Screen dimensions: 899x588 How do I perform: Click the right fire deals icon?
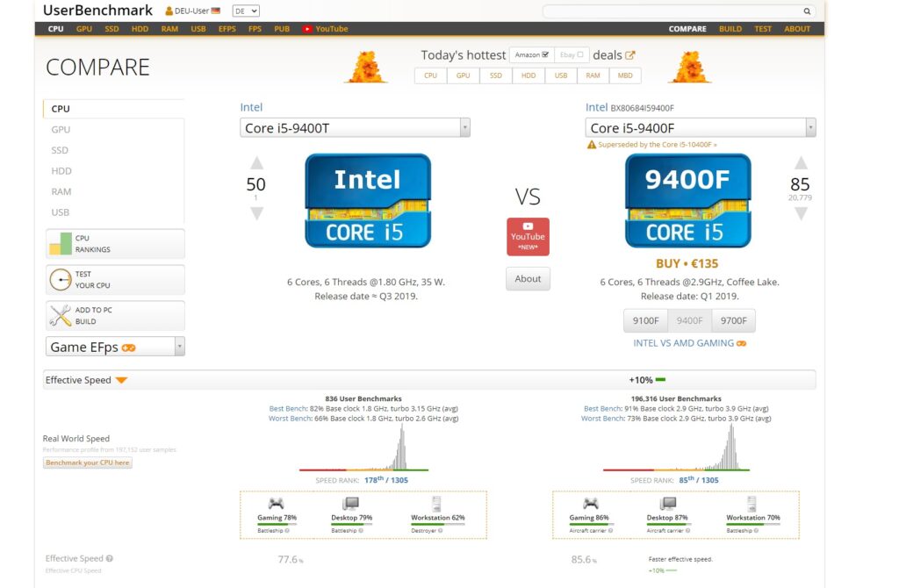click(690, 67)
